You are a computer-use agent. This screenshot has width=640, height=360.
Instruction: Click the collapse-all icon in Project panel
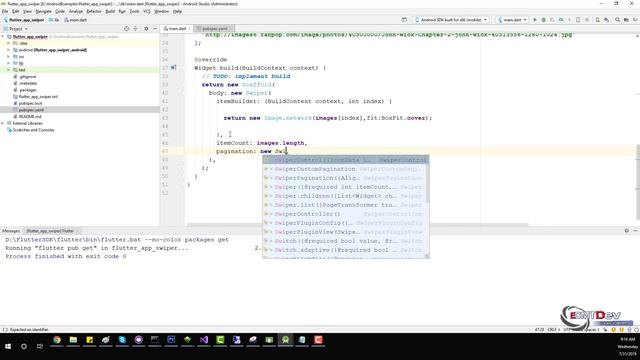point(136,29)
